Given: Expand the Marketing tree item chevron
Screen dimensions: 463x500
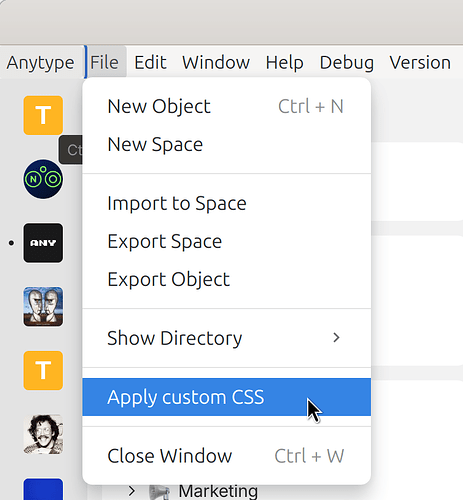Looking at the screenshot, I should tap(132, 491).
